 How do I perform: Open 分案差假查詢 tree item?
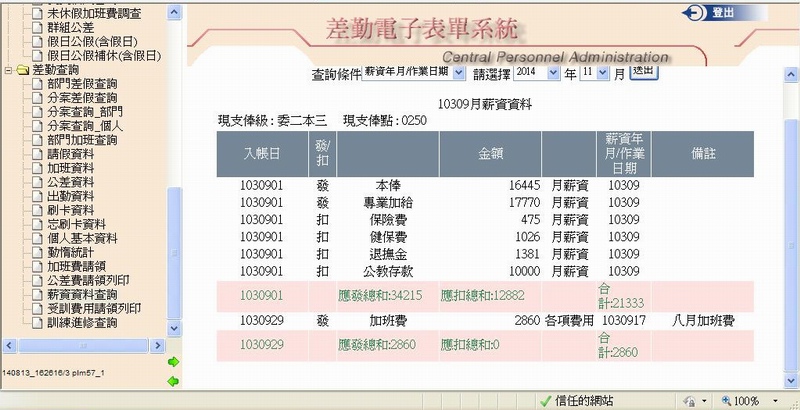pyautogui.click(x=82, y=98)
